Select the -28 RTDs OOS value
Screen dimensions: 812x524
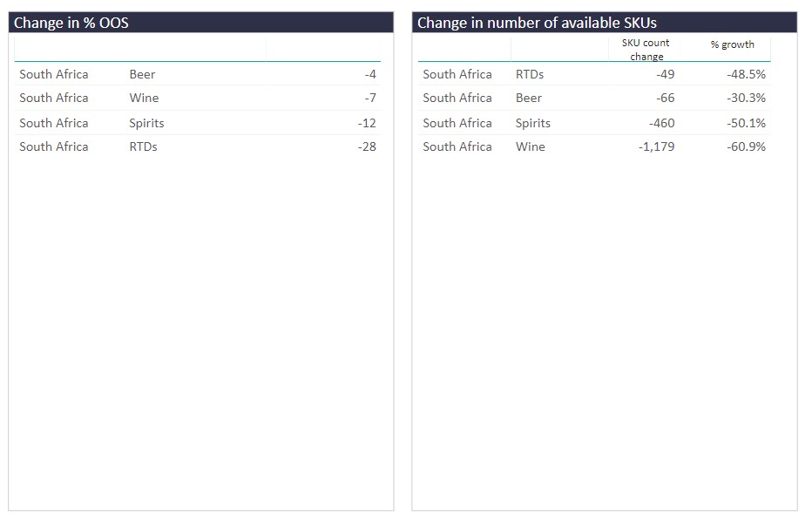click(367, 146)
